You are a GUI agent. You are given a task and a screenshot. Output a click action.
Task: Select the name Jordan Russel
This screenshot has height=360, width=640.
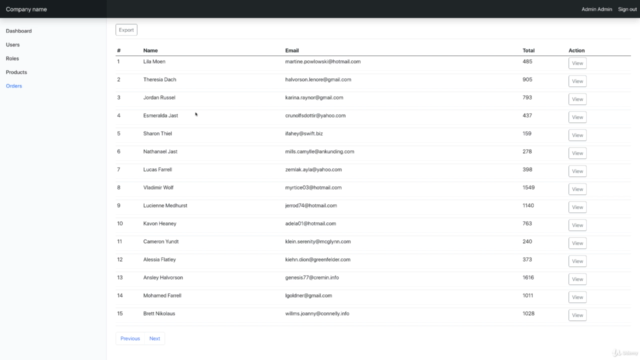[159, 98]
